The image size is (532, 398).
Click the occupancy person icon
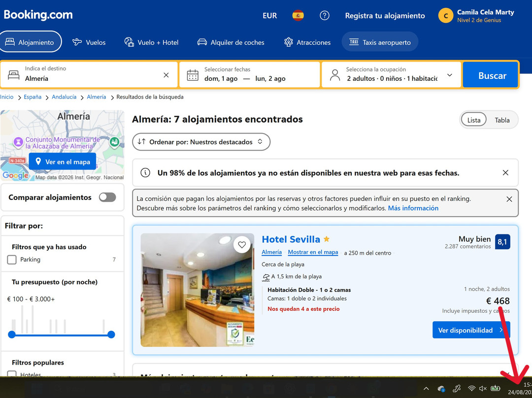(335, 75)
